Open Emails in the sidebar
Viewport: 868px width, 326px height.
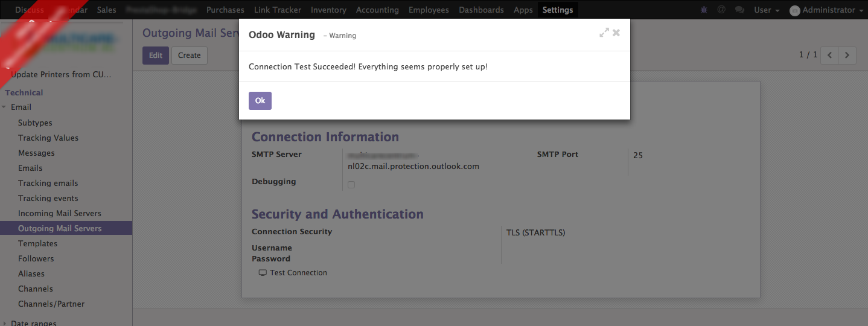tap(30, 168)
